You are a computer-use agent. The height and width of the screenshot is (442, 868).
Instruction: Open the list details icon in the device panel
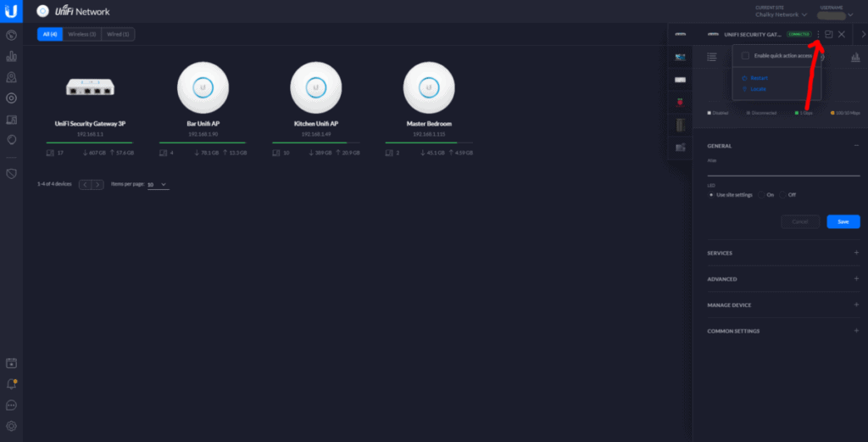pos(712,57)
